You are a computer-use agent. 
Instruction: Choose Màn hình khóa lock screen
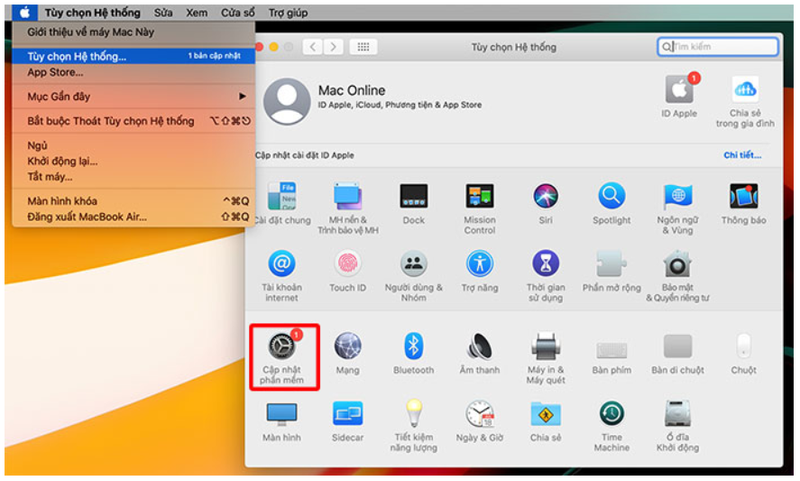click(134, 201)
